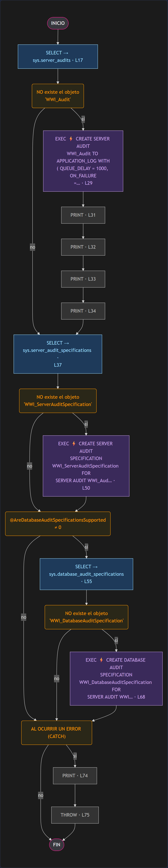Select the PRINT · L31 node

point(83,215)
